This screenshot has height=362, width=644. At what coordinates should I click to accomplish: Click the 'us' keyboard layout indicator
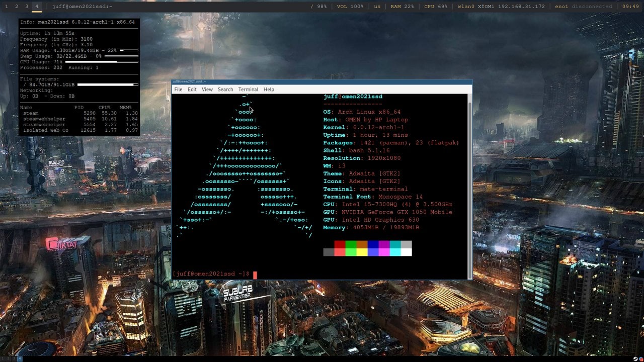tap(377, 7)
